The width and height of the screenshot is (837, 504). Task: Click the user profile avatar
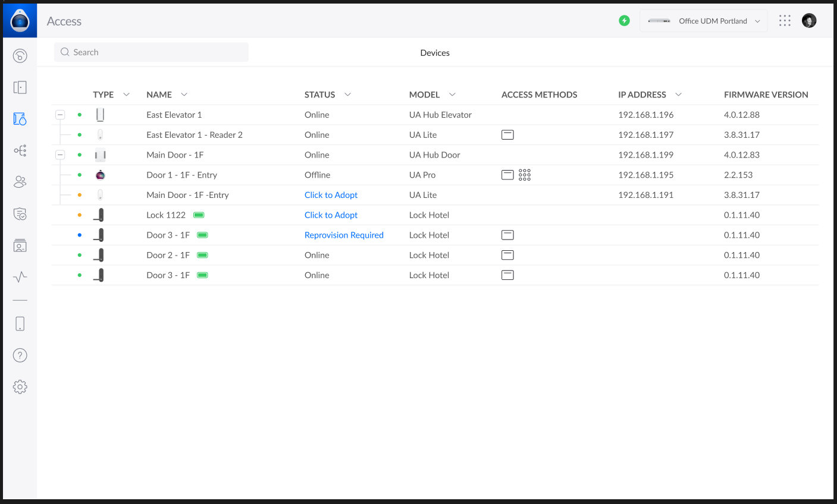pos(809,21)
